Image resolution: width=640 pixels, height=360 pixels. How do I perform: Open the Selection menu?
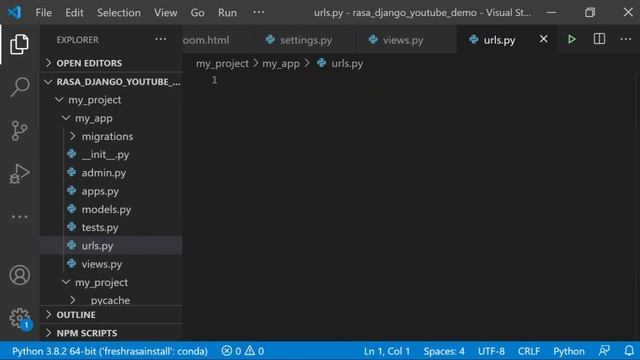pyautogui.click(x=119, y=13)
